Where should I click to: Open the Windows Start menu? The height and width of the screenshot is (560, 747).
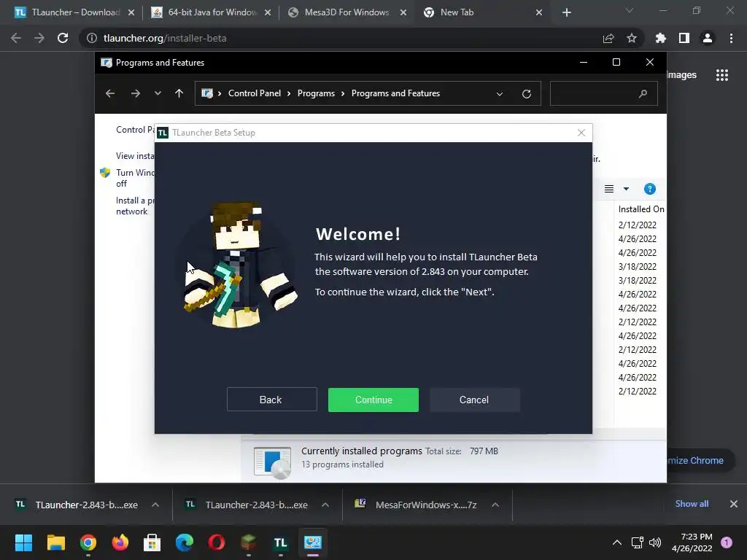[23, 542]
